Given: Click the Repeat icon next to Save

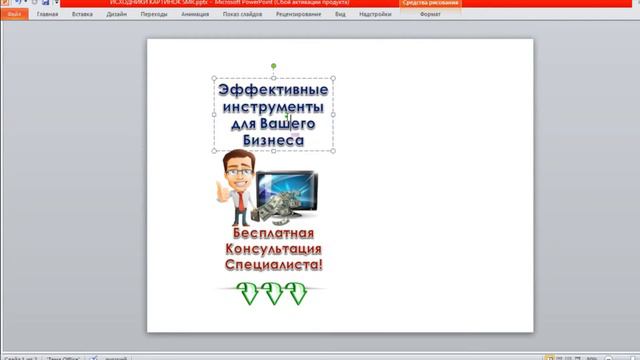Looking at the screenshot, I should (35, 2).
